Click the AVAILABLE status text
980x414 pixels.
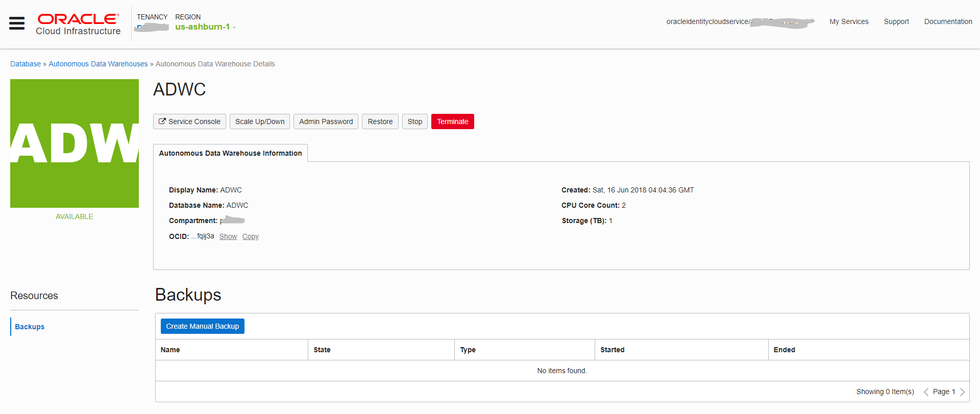75,216
